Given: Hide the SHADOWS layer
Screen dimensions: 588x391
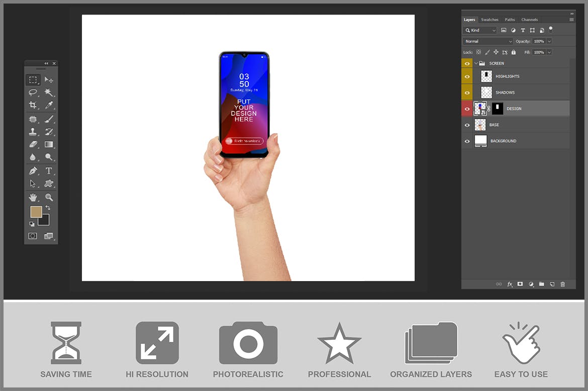Looking at the screenshot, I should point(467,92).
